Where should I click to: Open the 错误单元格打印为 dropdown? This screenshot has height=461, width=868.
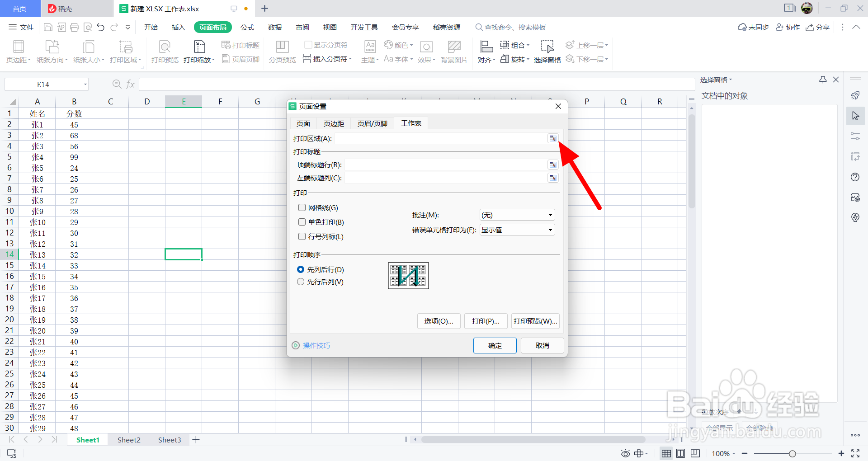coord(517,230)
